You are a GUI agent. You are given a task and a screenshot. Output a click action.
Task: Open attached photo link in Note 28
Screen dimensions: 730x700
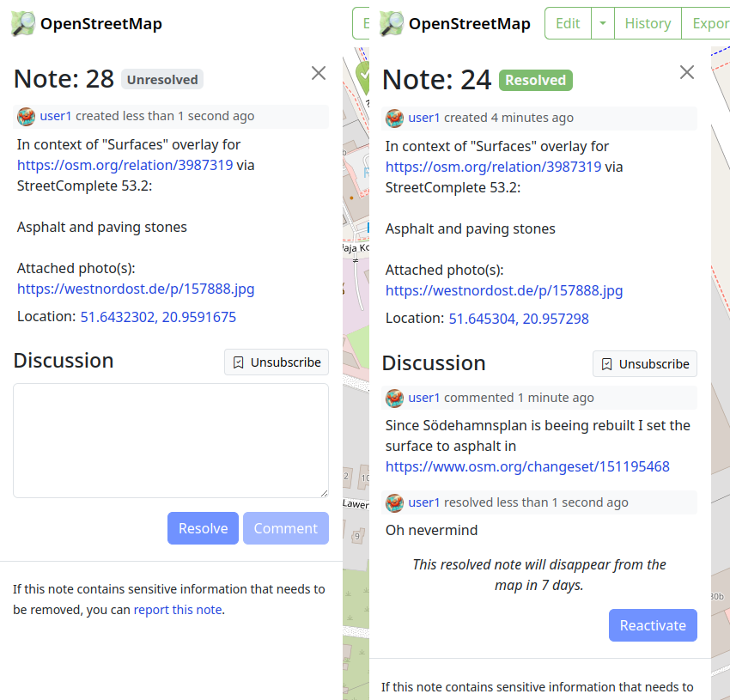click(136, 289)
